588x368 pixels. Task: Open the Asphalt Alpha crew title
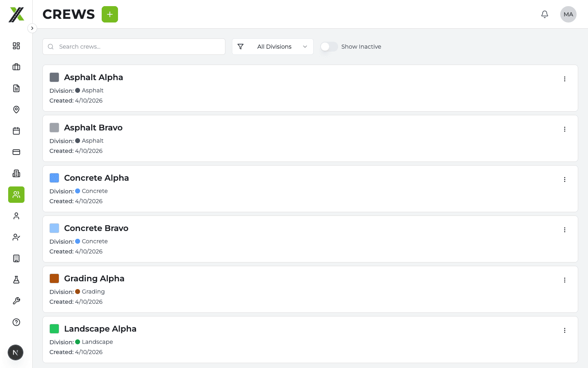click(94, 77)
